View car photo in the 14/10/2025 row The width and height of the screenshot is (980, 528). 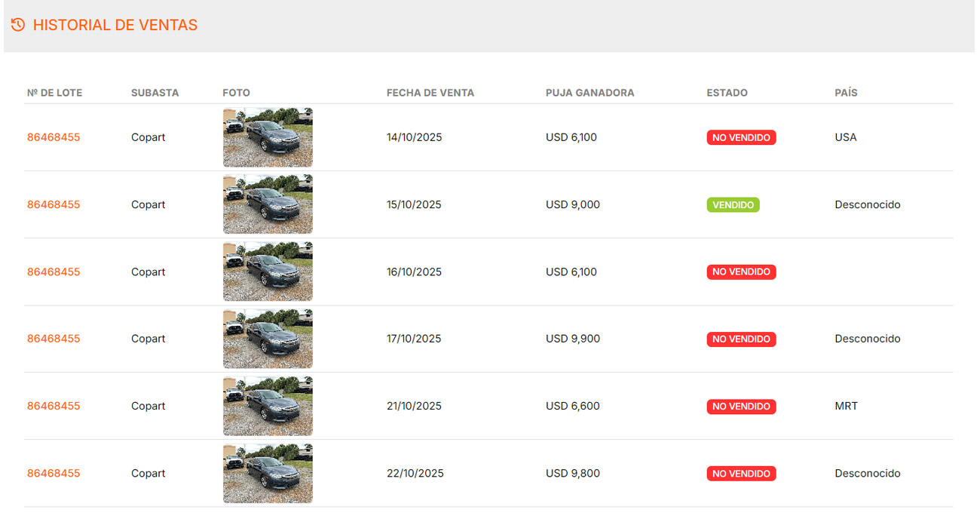pyautogui.click(x=268, y=137)
